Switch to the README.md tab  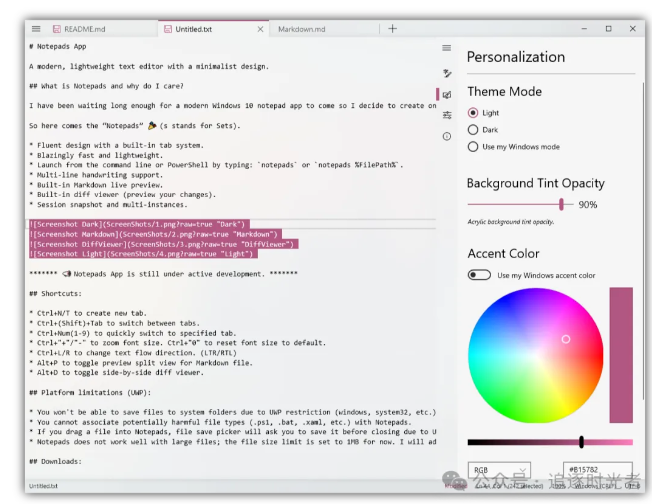coord(84,29)
